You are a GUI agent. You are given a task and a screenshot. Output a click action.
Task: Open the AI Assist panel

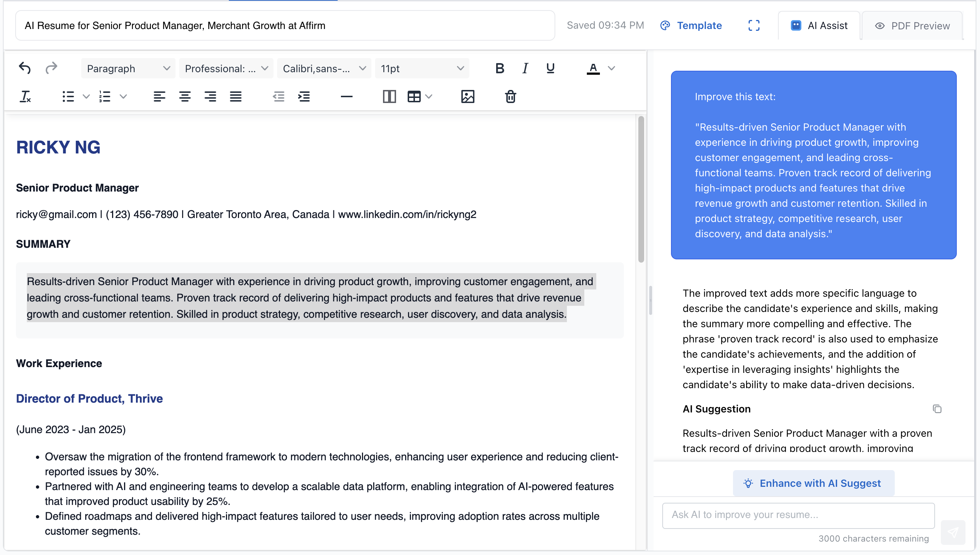[819, 25]
